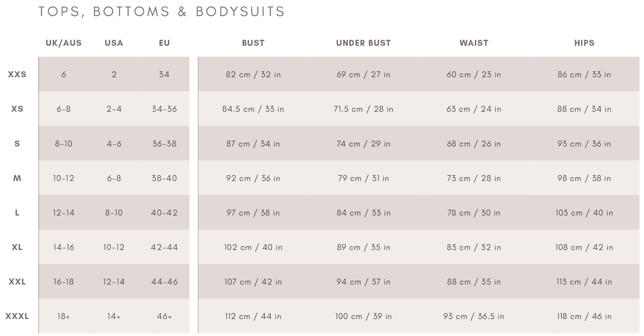Select the UK/AUS column header
The width and height of the screenshot is (644, 336).
tap(64, 43)
